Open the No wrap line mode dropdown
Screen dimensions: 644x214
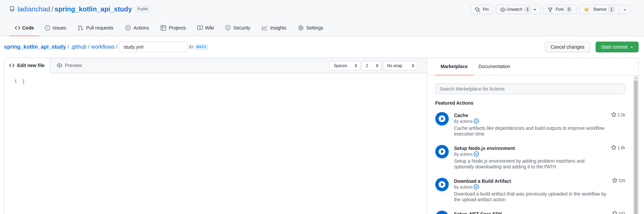pos(400,66)
